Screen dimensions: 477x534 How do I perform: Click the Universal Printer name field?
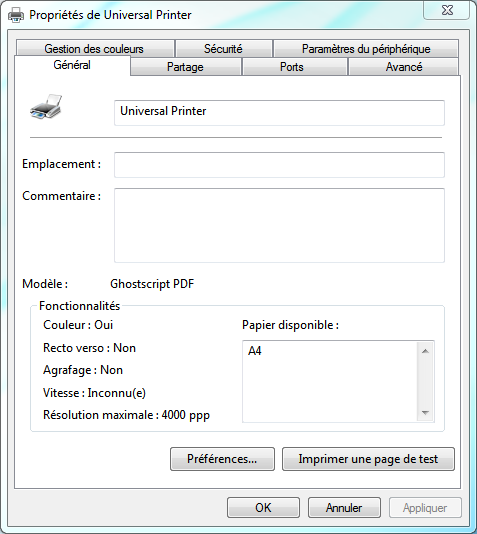coord(279,113)
